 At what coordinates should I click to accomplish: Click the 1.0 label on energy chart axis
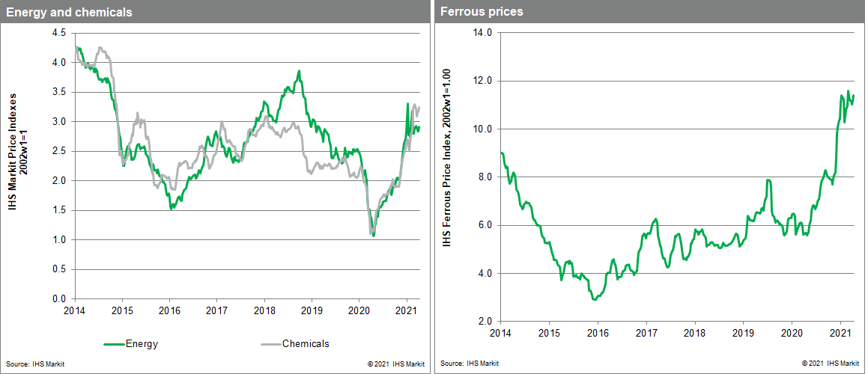click(60, 239)
